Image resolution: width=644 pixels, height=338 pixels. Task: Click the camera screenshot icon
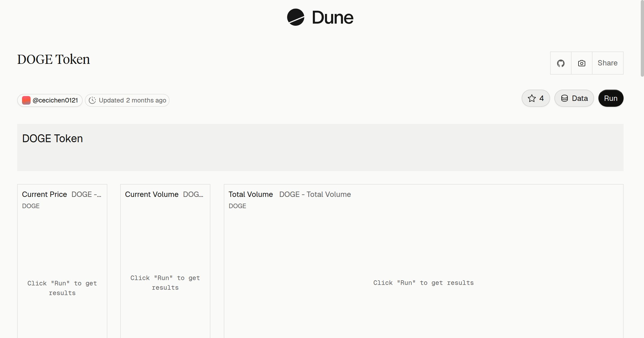[581, 63]
